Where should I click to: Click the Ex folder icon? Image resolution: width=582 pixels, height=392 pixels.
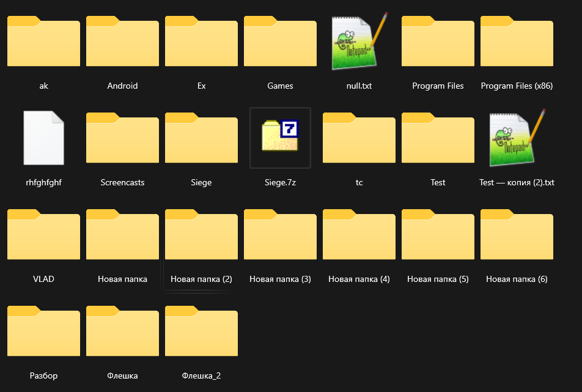coord(201,41)
